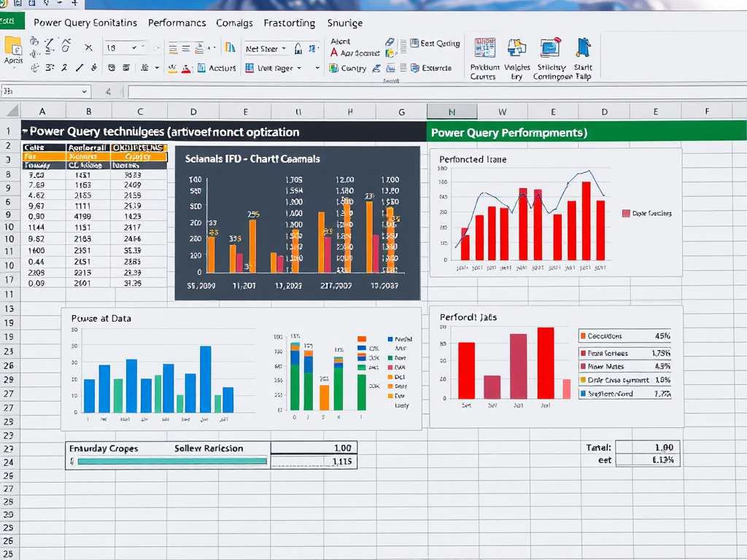Image resolution: width=747 pixels, height=560 pixels.
Task: Click the red legend swatch in Perfoncted chart
Action: (x=625, y=214)
